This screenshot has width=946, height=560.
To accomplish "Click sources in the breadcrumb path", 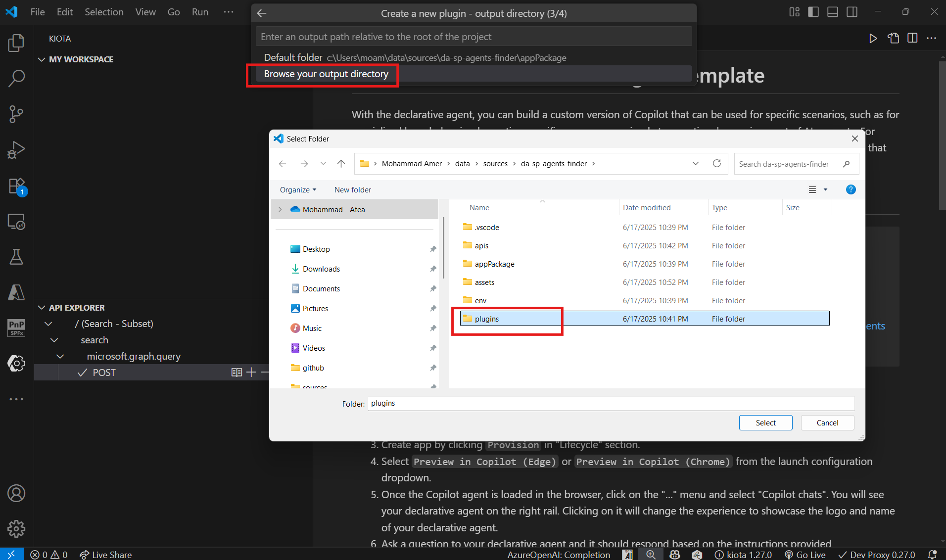I will 495,164.
